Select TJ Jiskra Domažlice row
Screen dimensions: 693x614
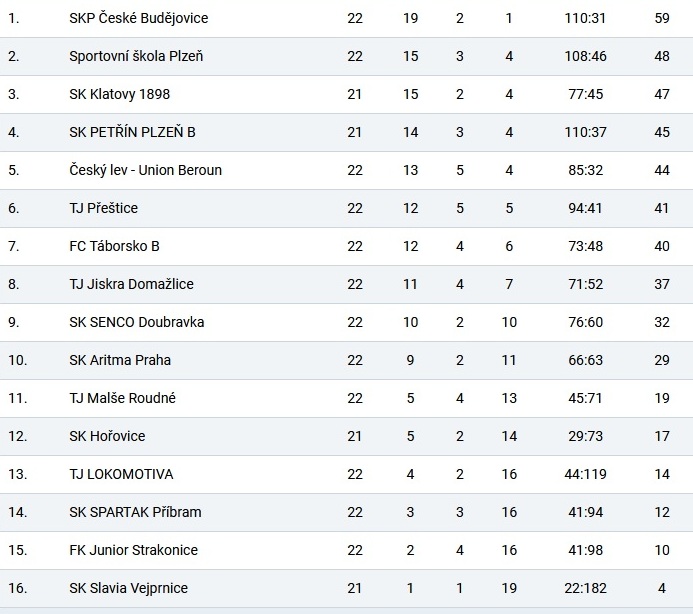pos(346,284)
